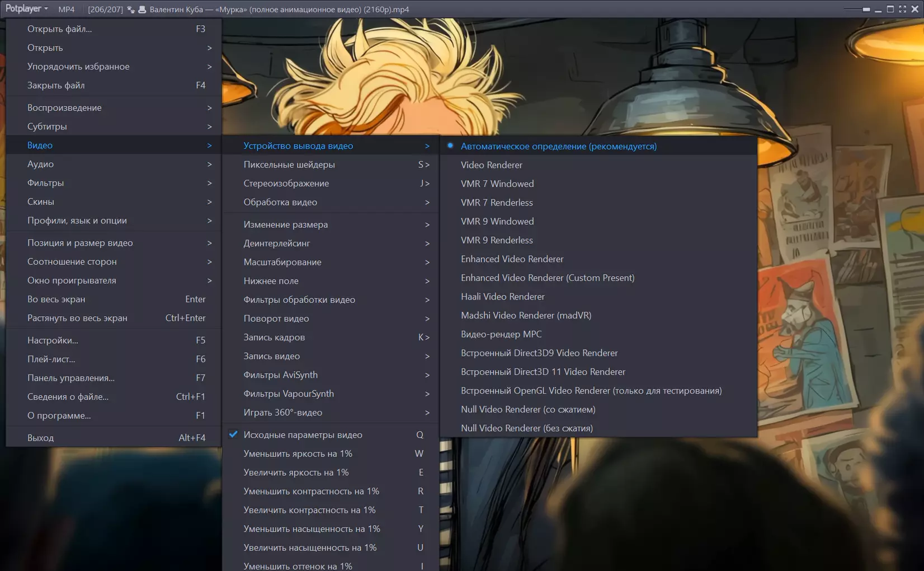924x571 pixels.
Task: Click Увеличить насыщенность на 1%
Action: tap(330, 548)
